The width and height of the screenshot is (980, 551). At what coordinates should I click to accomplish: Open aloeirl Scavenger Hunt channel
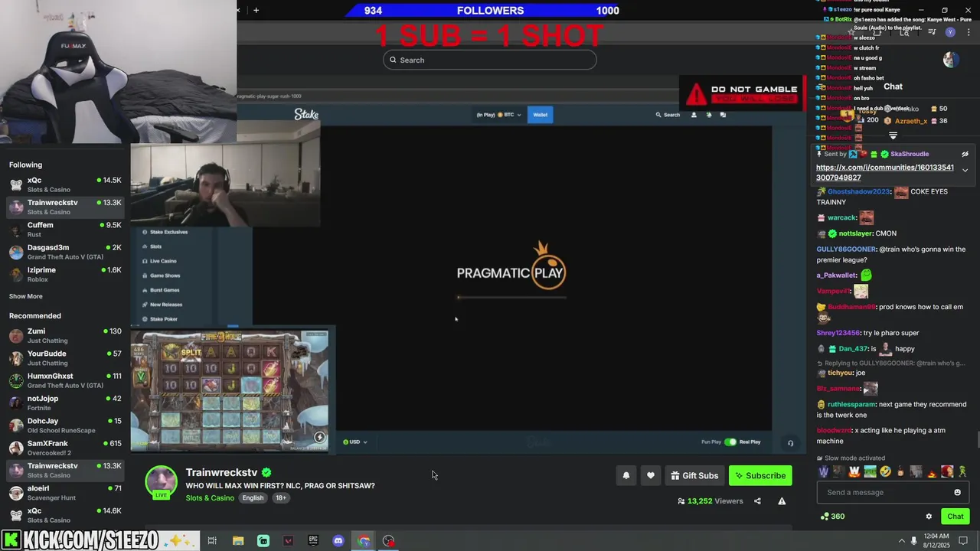point(64,493)
